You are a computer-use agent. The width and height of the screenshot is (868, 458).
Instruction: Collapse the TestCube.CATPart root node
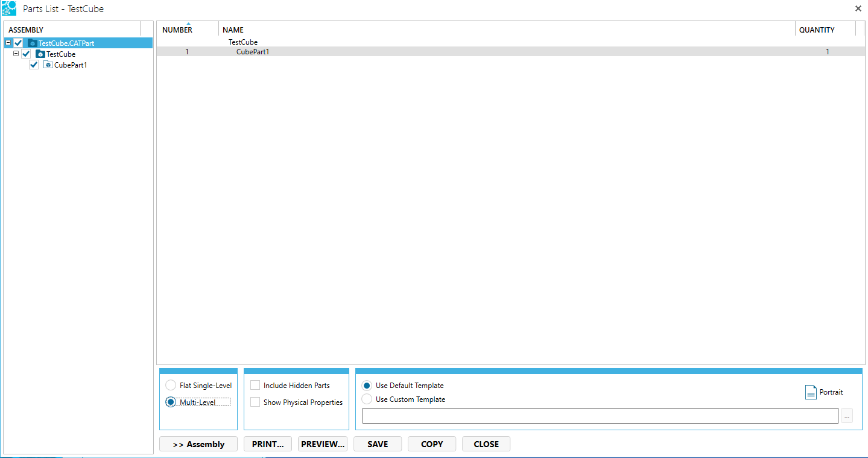pos(8,43)
